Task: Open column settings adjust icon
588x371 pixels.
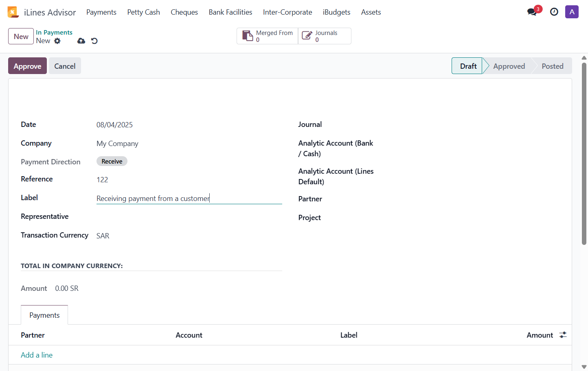Action: pyautogui.click(x=563, y=335)
